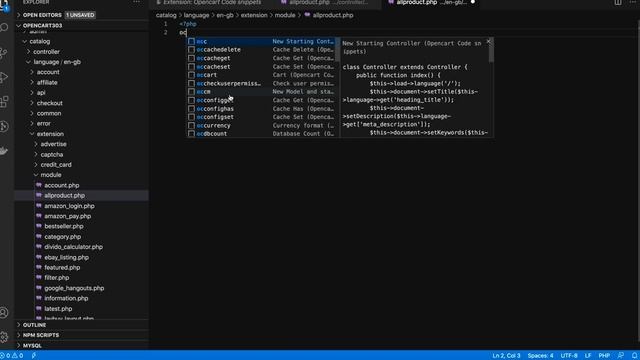640x360 pixels.
Task: Open the Git graph activity bar icon
Action: pos(4,127)
